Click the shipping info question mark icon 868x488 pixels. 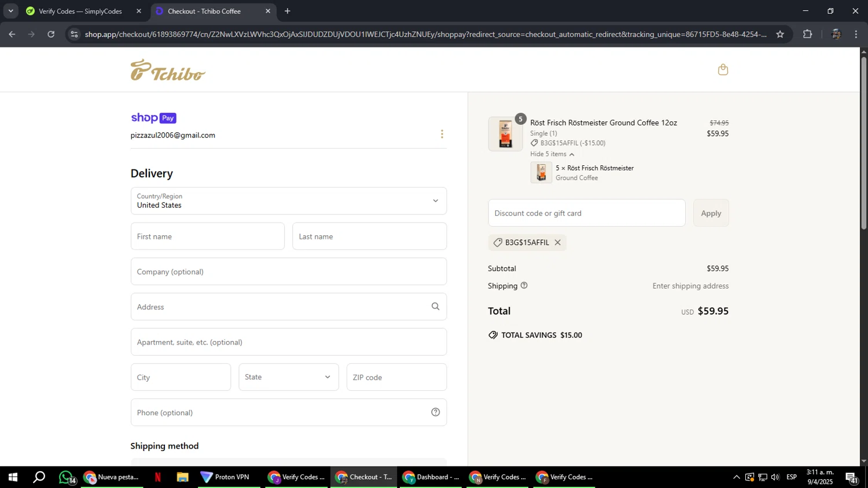coord(524,286)
